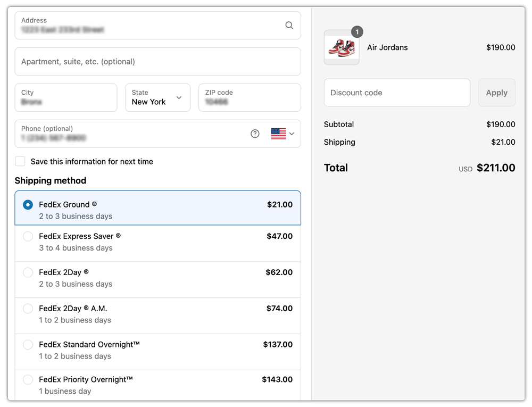Viewport: 532px width, 407px height.
Task: Click the "1 business day" delivery estimate
Action: click(65, 391)
